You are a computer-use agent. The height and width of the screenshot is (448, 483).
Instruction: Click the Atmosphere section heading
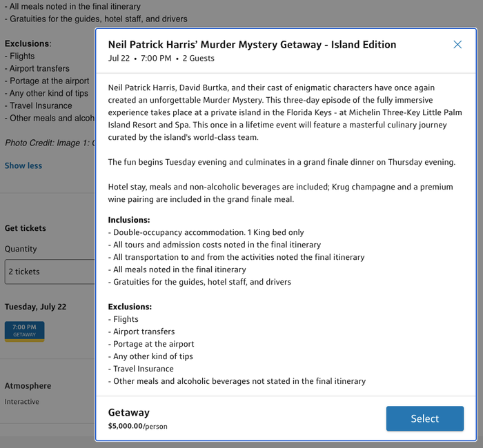[28, 386]
